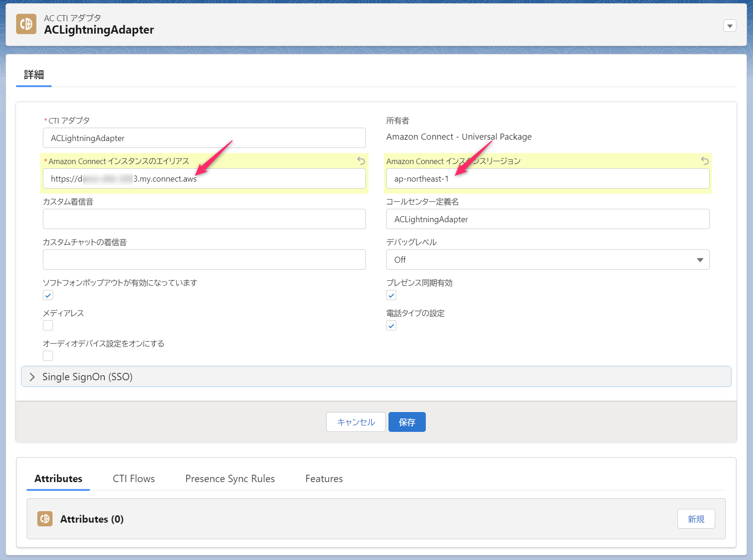Undo the Amazon Connect instance alias change
The width and height of the screenshot is (753, 560).
tap(361, 161)
